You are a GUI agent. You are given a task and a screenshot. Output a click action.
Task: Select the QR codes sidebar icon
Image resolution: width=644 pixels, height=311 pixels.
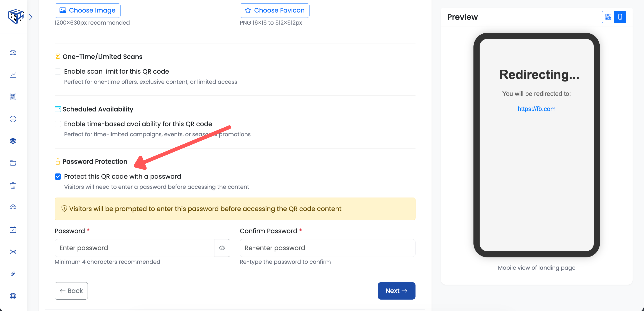13,97
